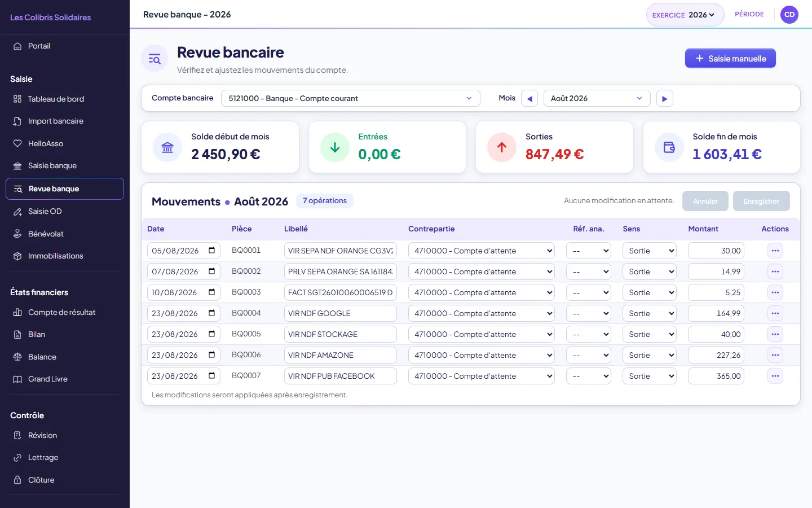
Task: Click the Compte de résultat chart icon
Action: (x=17, y=312)
